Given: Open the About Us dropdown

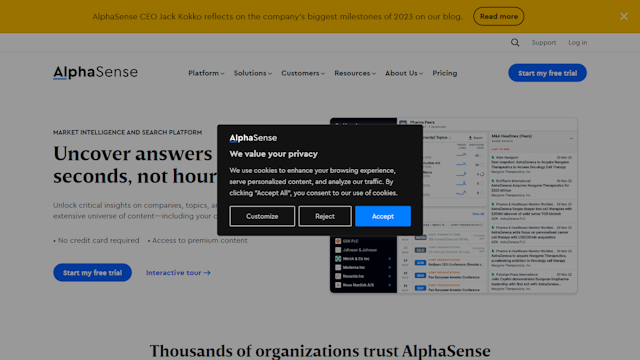Looking at the screenshot, I should click(404, 73).
